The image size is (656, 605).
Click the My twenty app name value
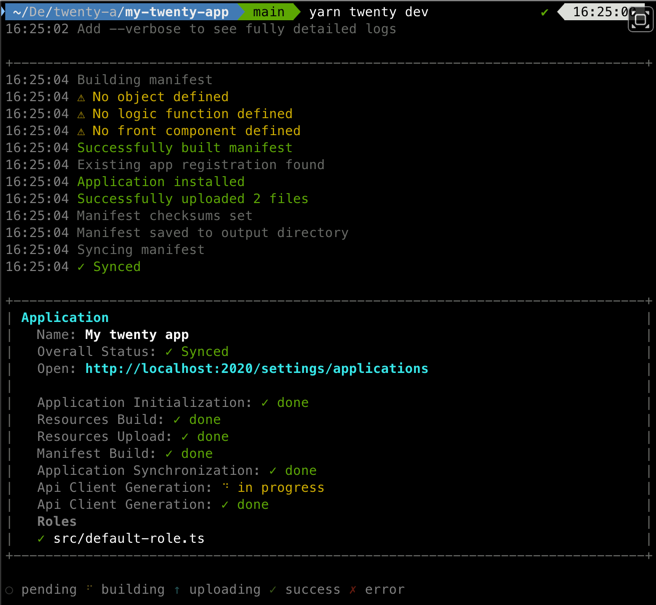point(137,335)
